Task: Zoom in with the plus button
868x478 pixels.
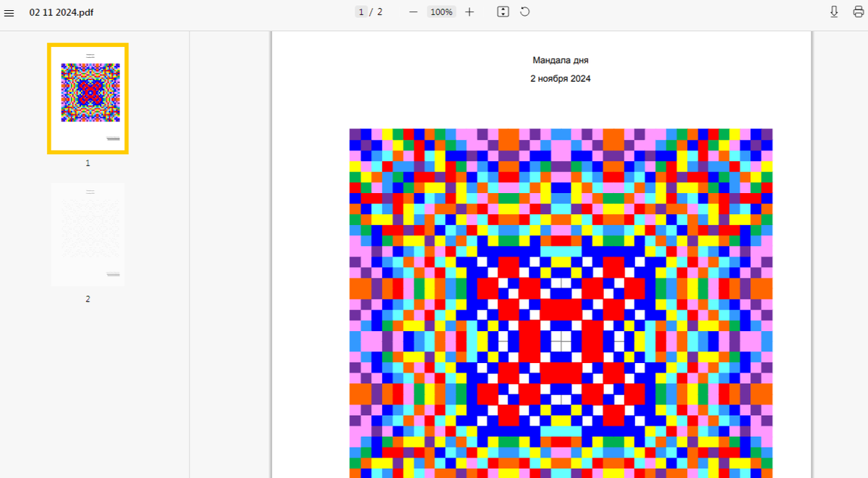Action: 469,12
